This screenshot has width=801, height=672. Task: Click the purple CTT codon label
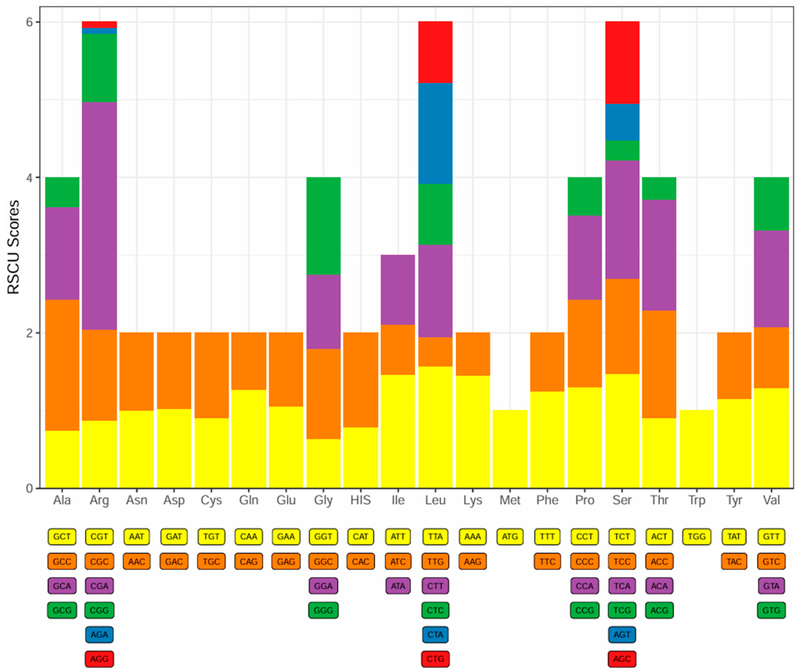[435, 586]
